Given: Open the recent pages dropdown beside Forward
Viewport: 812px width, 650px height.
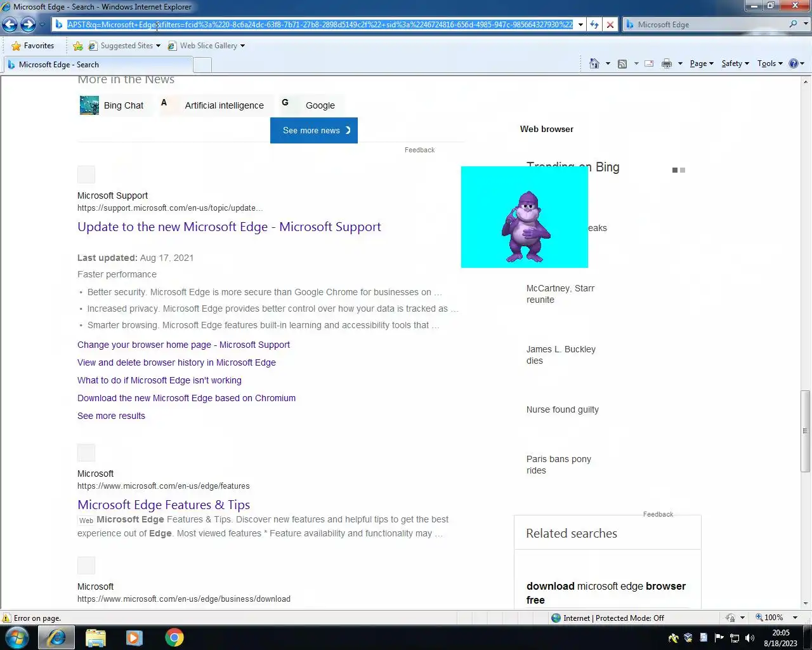Looking at the screenshot, I should coord(42,25).
